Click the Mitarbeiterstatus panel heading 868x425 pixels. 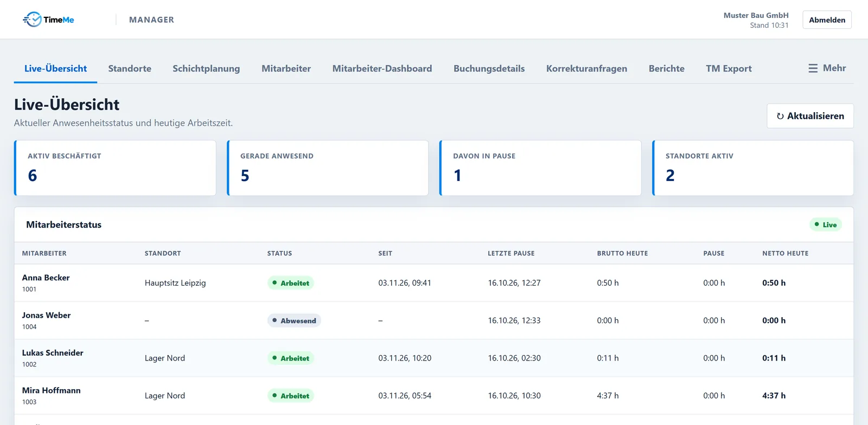pyautogui.click(x=64, y=224)
